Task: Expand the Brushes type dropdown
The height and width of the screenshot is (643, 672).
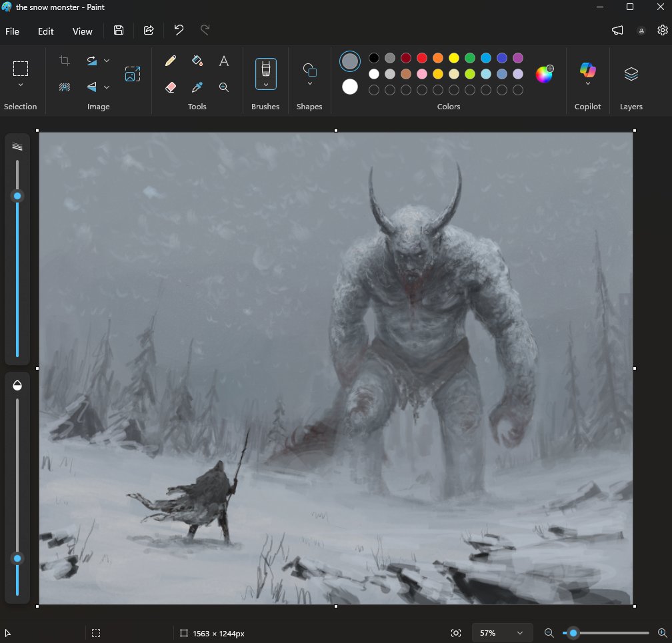Action: pos(266,85)
